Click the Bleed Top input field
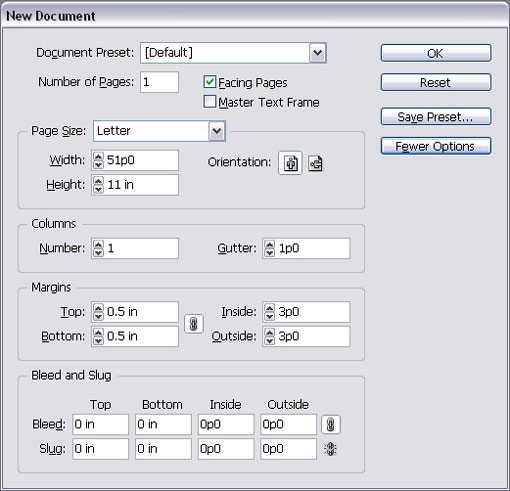The height and width of the screenshot is (491, 510). [x=100, y=424]
